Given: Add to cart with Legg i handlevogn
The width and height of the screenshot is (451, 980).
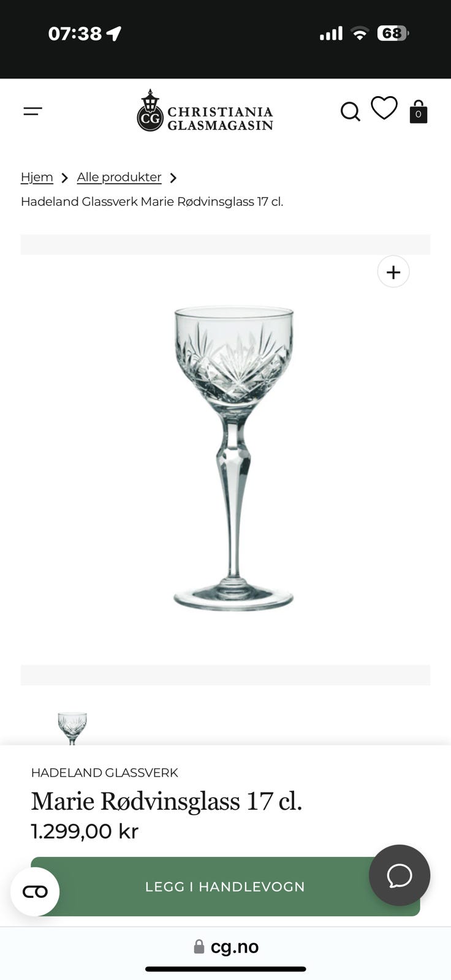Looking at the screenshot, I should click(225, 886).
